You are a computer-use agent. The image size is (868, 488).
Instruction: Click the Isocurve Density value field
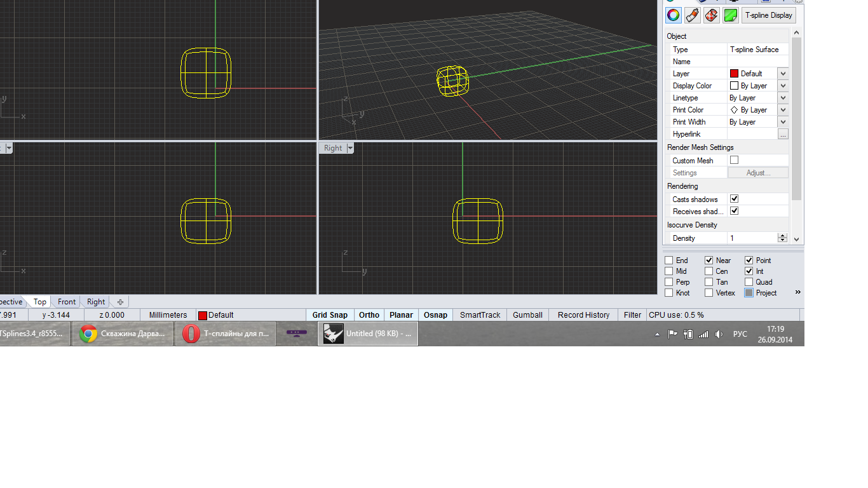pos(752,238)
